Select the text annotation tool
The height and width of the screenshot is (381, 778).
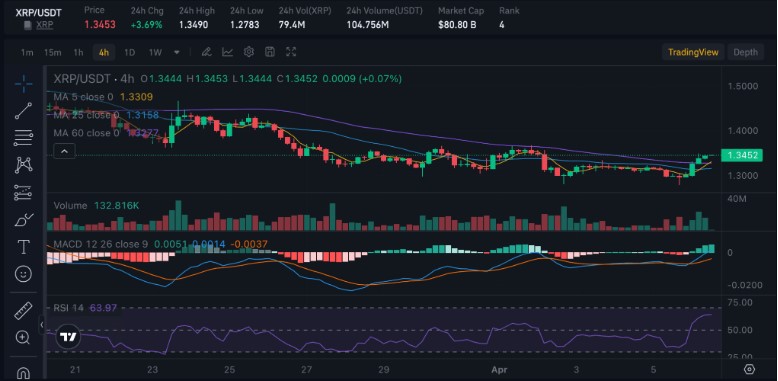(x=23, y=247)
